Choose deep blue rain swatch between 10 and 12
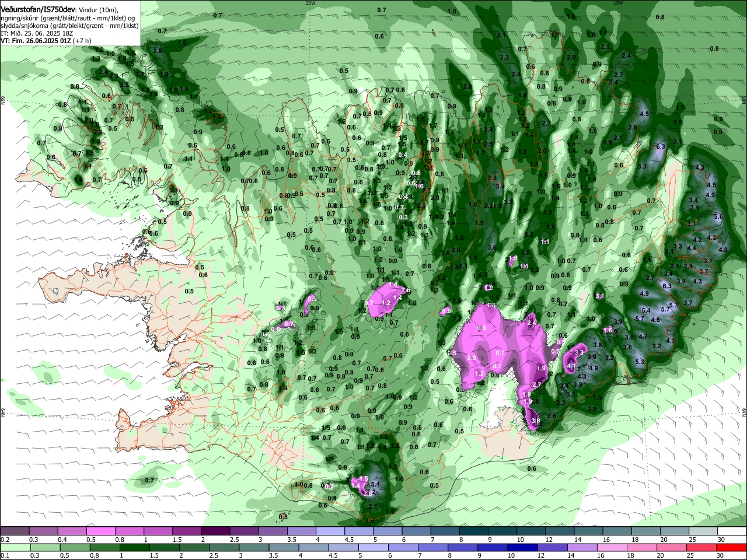This screenshot has height=560, width=747. 522,548
